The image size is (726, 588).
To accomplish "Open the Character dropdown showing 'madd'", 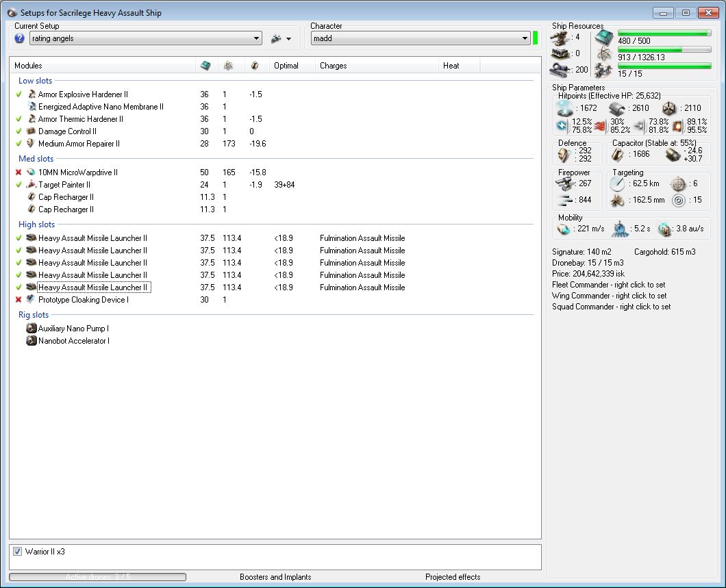I will [419, 39].
